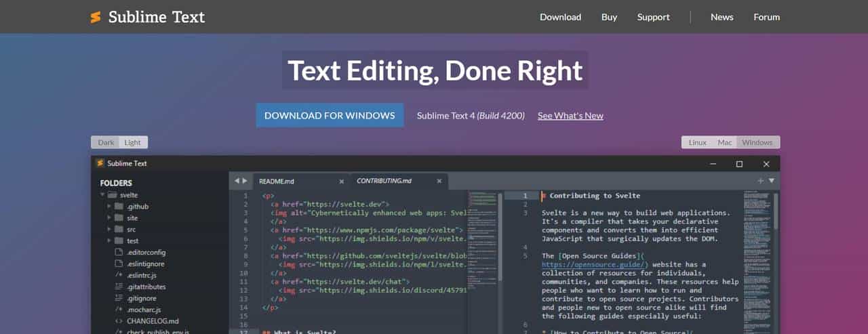The height and width of the screenshot is (334, 868).
Task: Open the Forum link in navigation
Action: click(766, 17)
